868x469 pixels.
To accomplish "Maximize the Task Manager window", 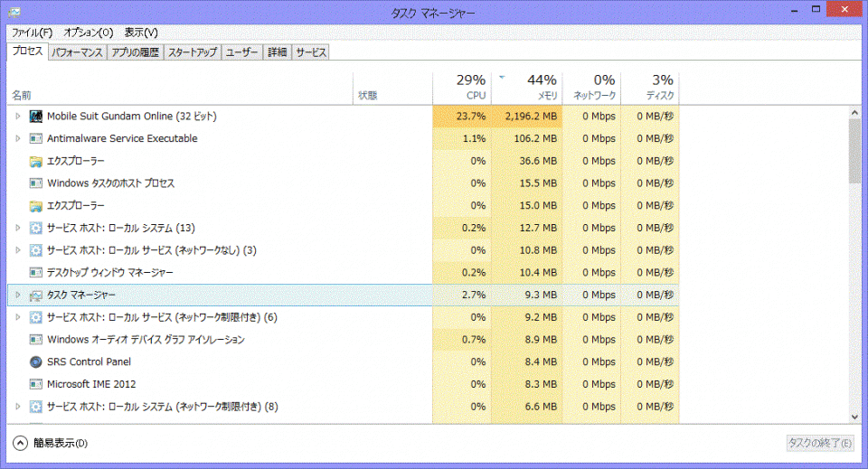I will [816, 9].
